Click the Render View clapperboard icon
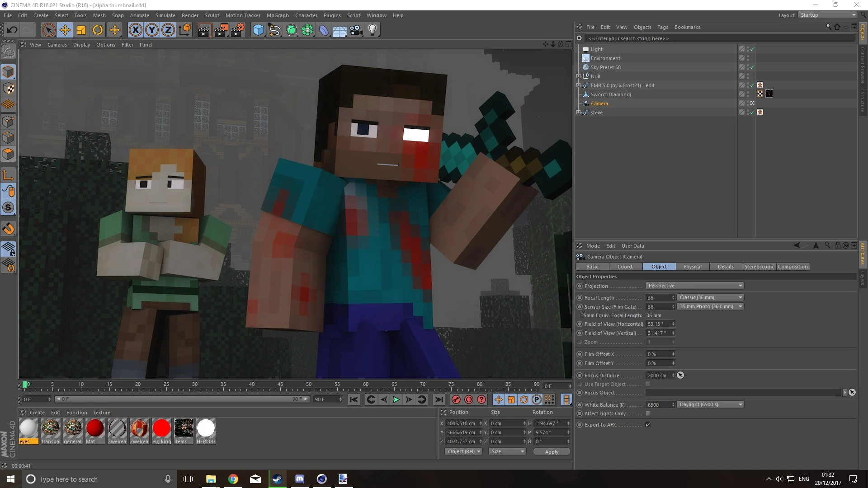This screenshot has height=488, width=868. point(204,30)
